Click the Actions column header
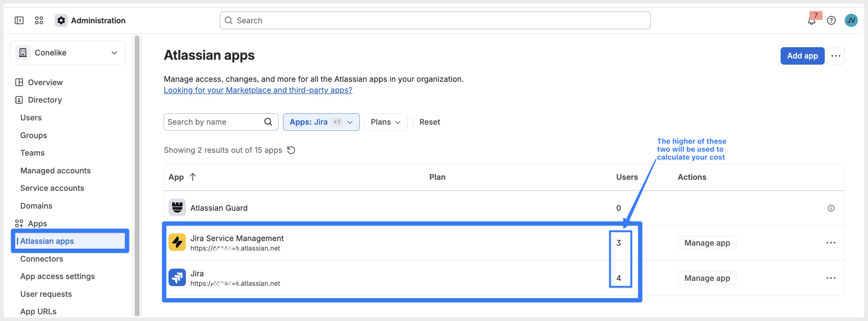Screen dimensions: 868x321 (692, 177)
